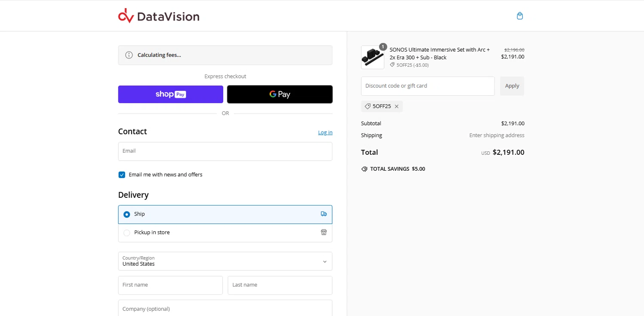
Task: Click the Calculating fees message text
Action: click(x=159, y=55)
